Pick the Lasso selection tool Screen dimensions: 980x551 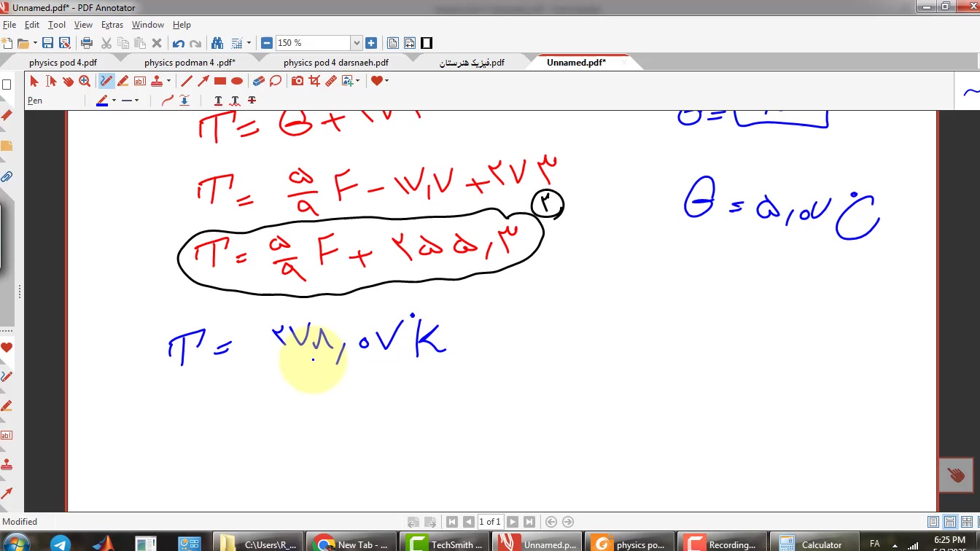tap(276, 81)
